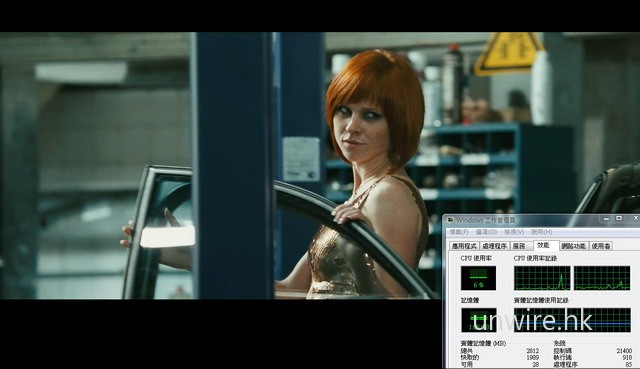Click the left CPU usage history graph
640x369 pixels.
pos(542,278)
